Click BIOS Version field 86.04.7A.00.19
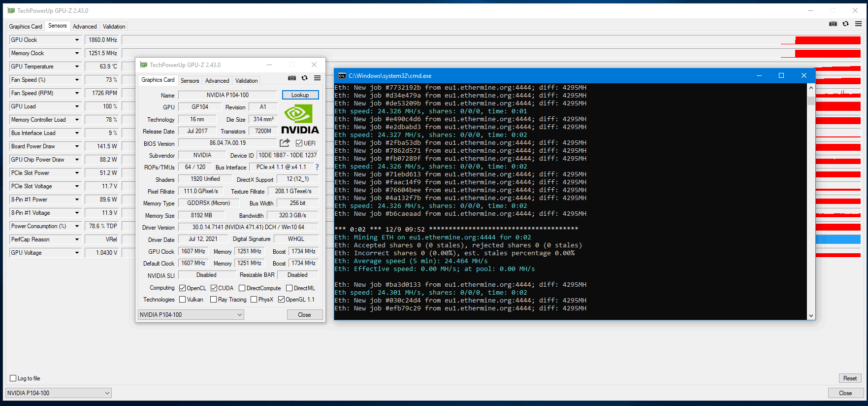Screen dimensions: 868x406 tap(227, 143)
